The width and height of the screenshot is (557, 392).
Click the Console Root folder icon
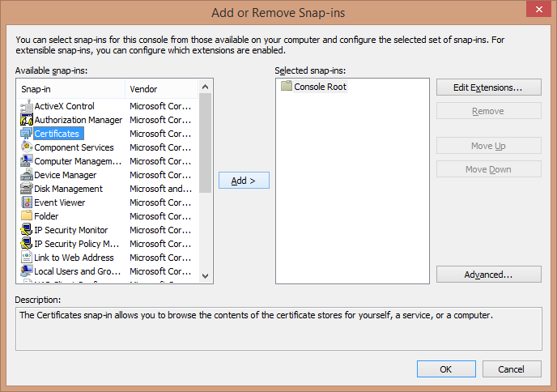(x=286, y=87)
